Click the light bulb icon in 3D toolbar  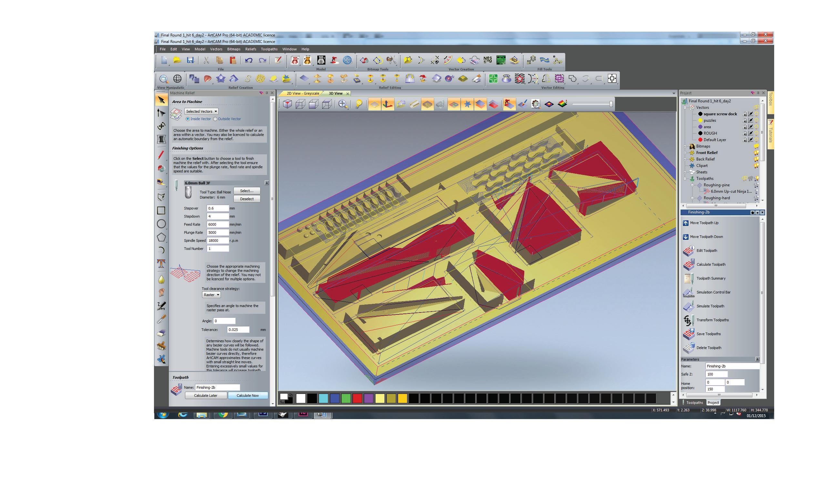[358, 104]
